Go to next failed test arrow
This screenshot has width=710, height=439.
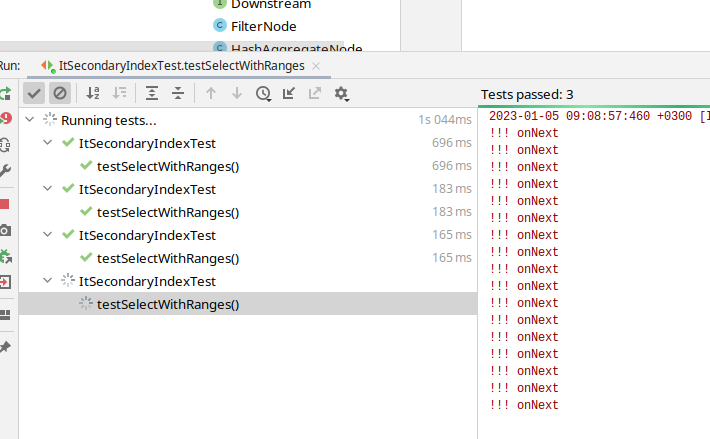pos(237,93)
